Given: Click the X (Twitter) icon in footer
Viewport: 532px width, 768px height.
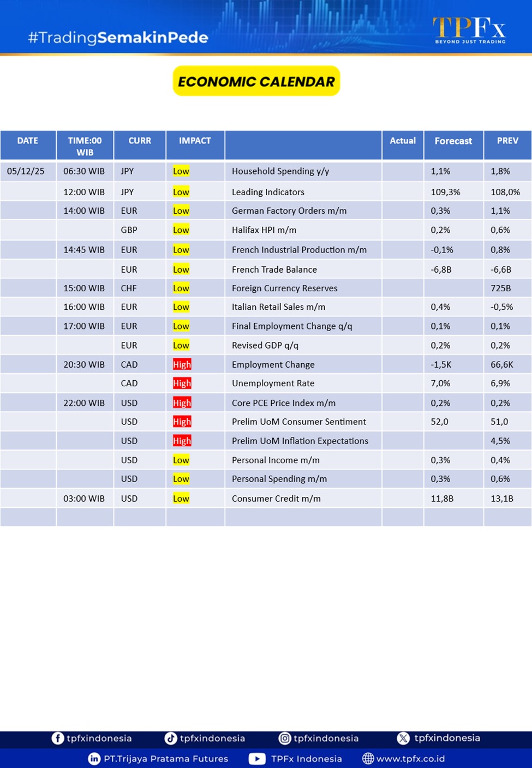Looking at the screenshot, I should pos(403,738).
